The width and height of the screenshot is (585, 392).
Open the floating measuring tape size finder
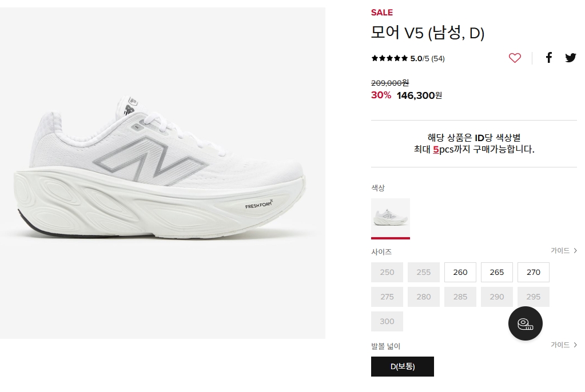point(525,323)
